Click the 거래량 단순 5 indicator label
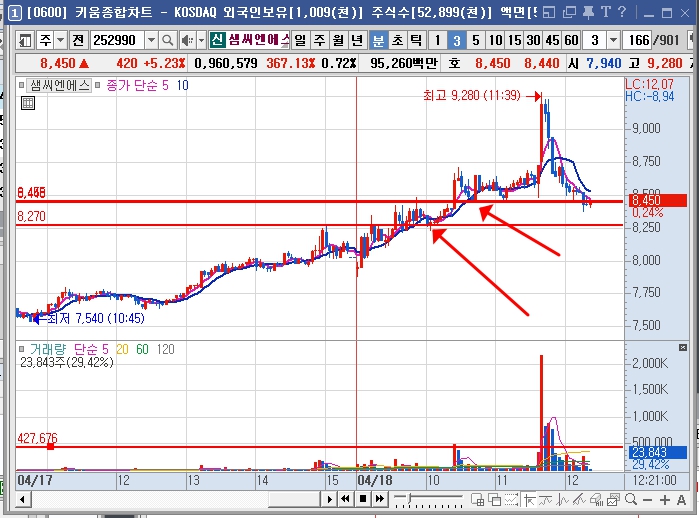Image resolution: width=699 pixels, height=518 pixels. [69, 349]
